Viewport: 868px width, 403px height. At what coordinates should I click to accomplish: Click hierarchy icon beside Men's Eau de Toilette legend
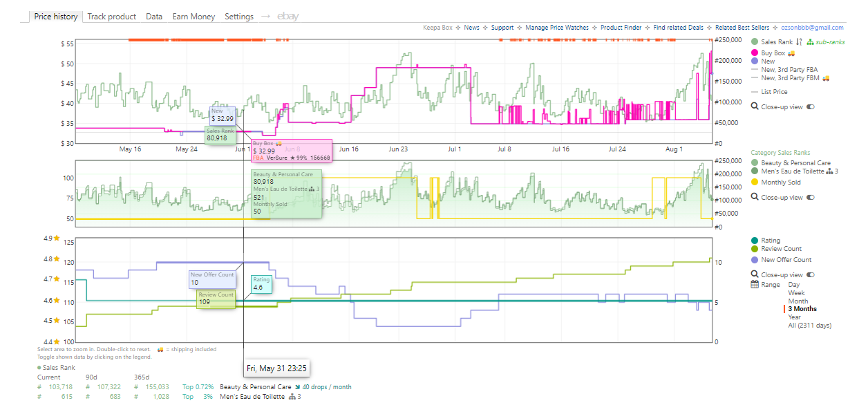[x=829, y=171]
